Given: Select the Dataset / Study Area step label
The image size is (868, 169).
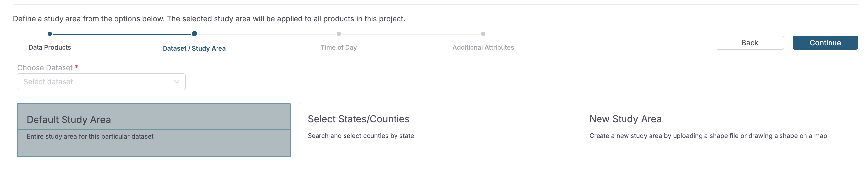Looking at the screenshot, I should (x=194, y=48).
